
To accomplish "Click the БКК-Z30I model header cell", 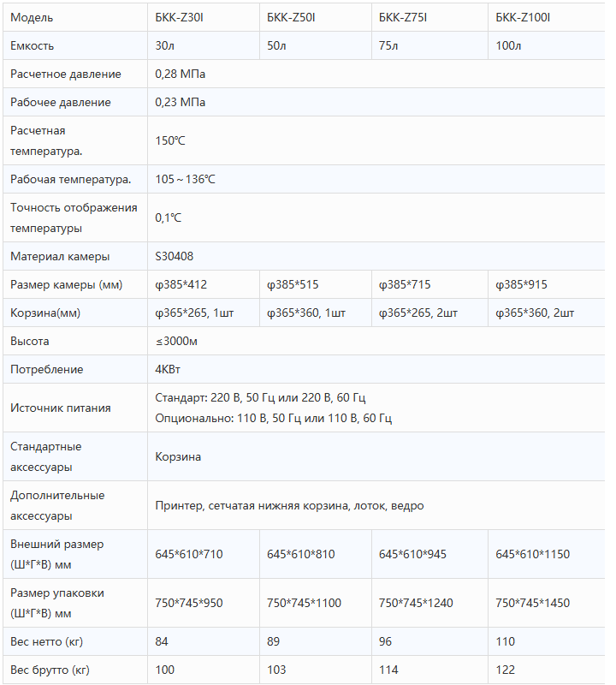I will [x=181, y=17].
